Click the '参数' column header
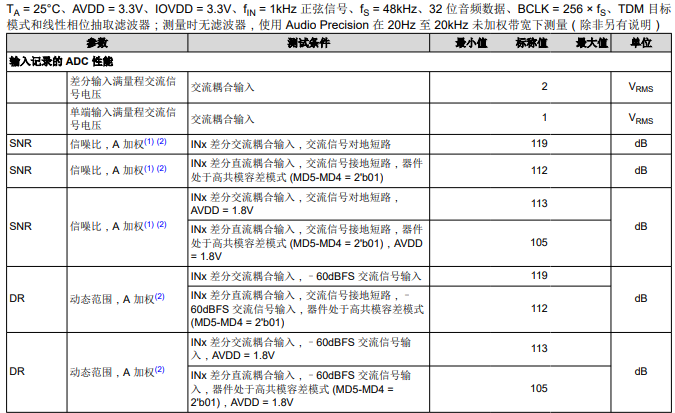This screenshot has width=675, height=413. (97, 43)
